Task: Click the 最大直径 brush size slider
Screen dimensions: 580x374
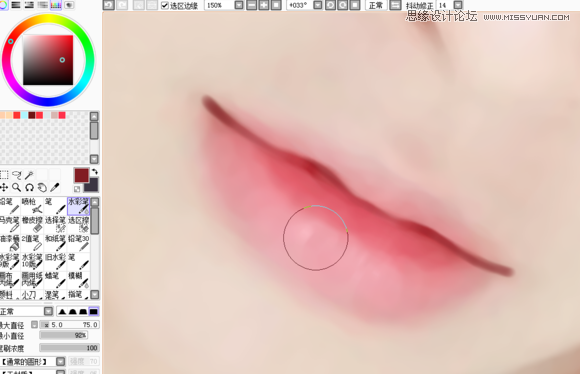Action: pyautogui.click(x=69, y=325)
